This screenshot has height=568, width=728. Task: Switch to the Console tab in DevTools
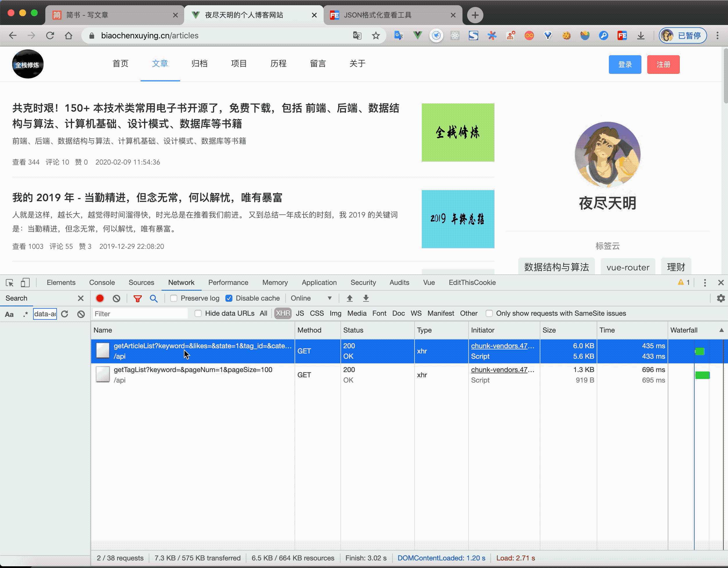102,283
